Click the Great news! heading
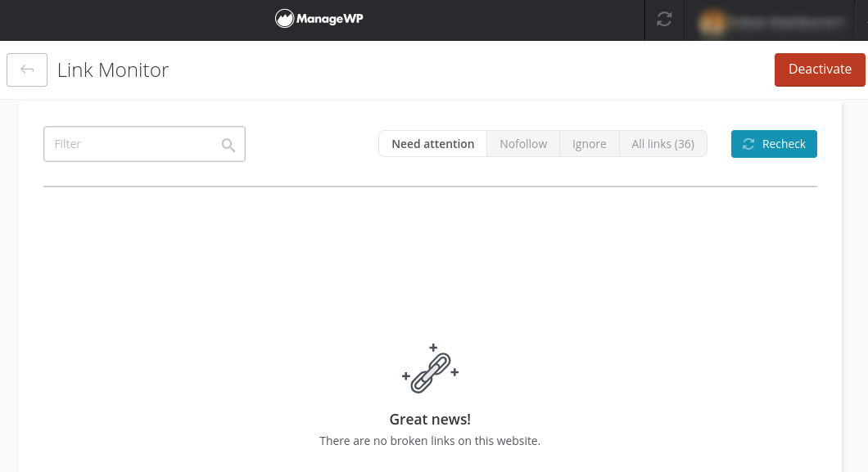The width and height of the screenshot is (868, 472). pos(430,420)
